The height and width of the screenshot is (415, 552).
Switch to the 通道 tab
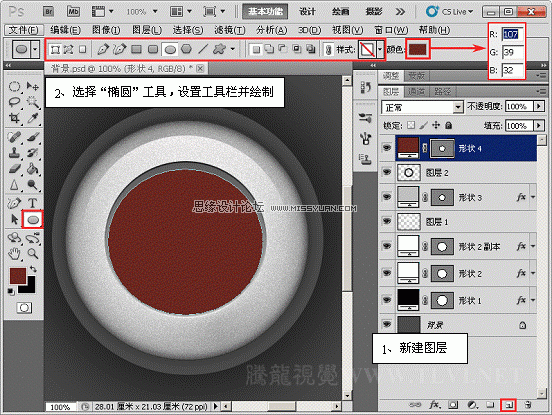click(x=416, y=92)
